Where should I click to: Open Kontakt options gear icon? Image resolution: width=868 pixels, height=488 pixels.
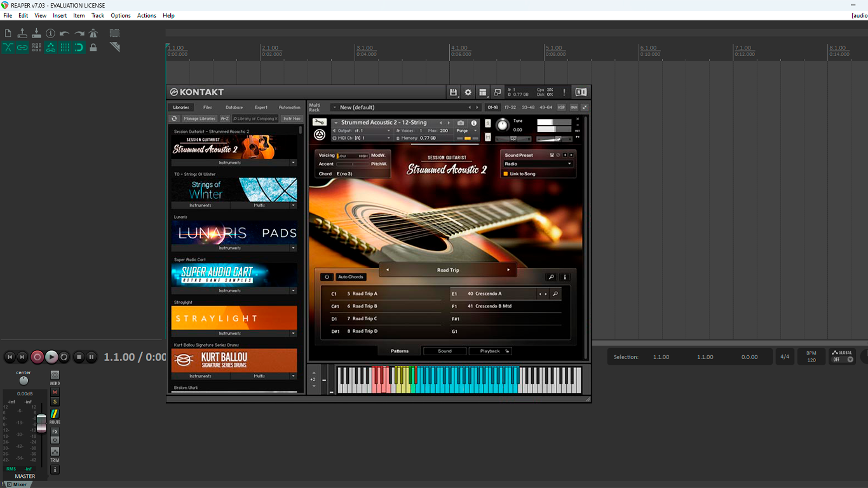468,92
